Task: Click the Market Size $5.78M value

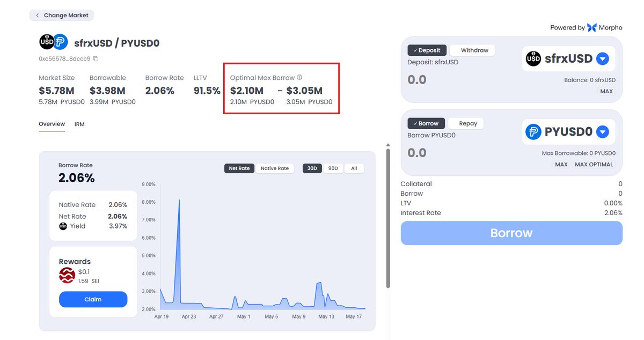Action: (56, 91)
